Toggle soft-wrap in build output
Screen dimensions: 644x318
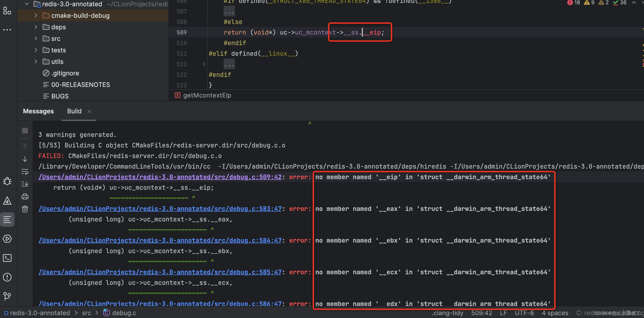tap(25, 172)
